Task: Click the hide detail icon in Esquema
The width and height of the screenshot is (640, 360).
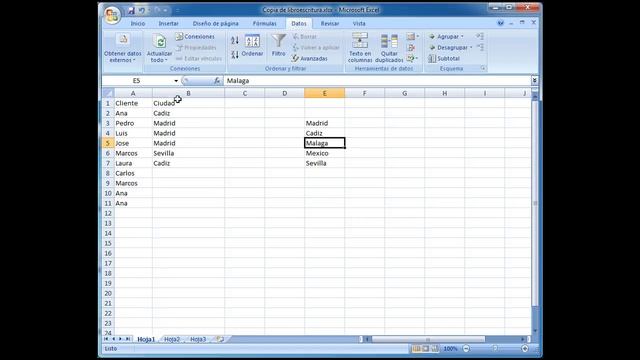Action: pyautogui.click(x=480, y=48)
